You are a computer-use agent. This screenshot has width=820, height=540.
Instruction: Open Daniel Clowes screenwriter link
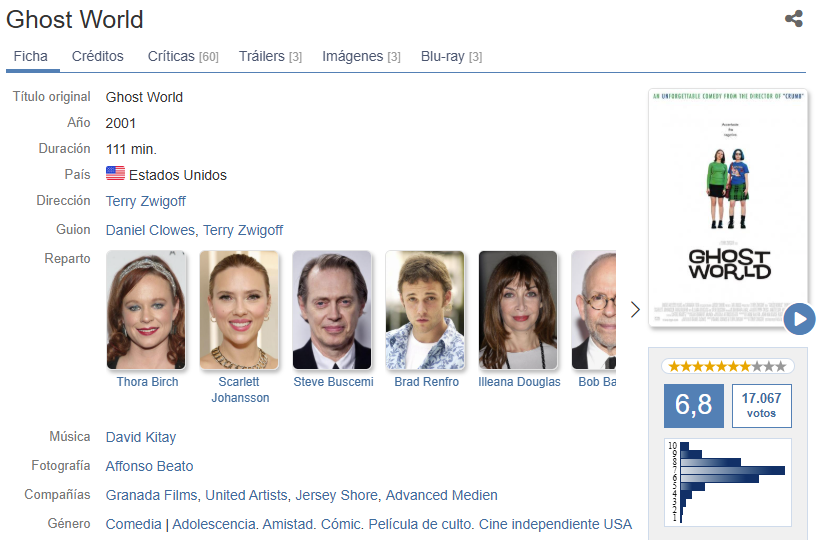(150, 230)
